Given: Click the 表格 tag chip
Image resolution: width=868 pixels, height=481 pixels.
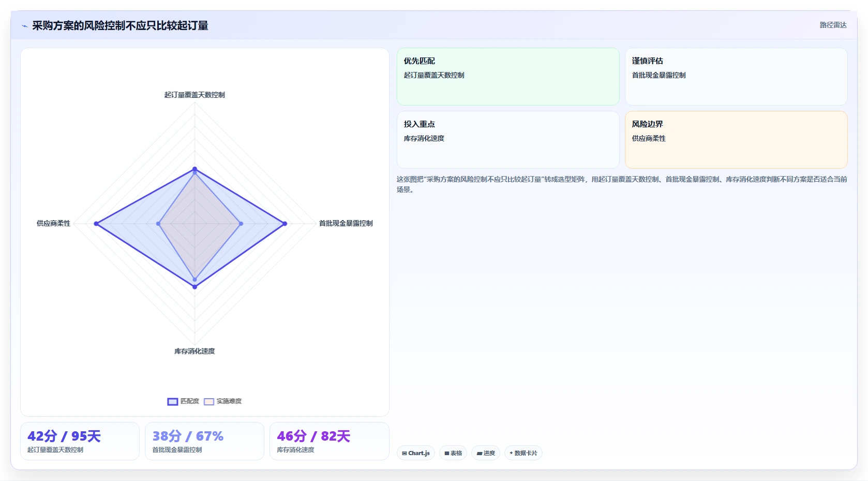Looking at the screenshot, I should coord(453,453).
